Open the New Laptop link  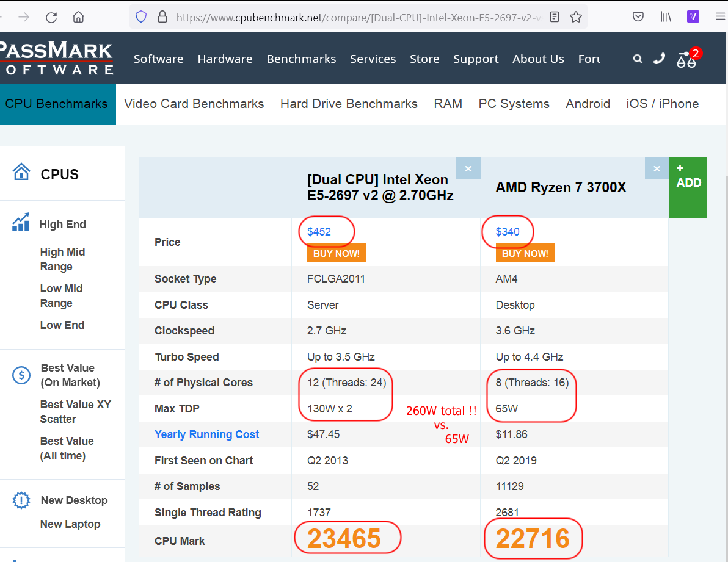tap(70, 524)
